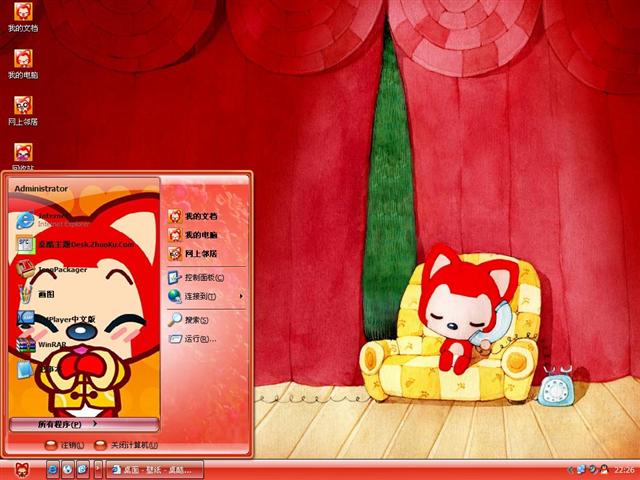Expand the 连接到(T) submenu

[206, 296]
